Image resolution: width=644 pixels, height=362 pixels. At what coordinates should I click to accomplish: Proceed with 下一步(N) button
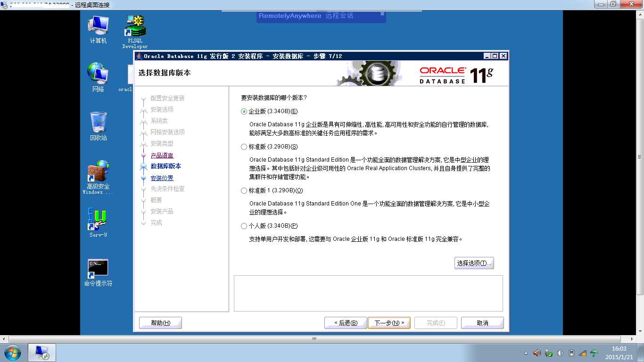tap(389, 323)
